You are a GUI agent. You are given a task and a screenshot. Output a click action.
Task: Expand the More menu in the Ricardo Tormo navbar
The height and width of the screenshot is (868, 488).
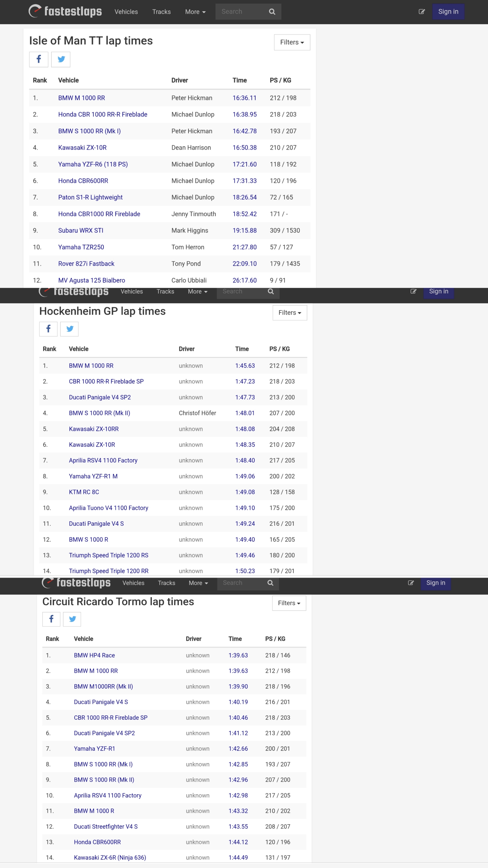pyautogui.click(x=198, y=583)
